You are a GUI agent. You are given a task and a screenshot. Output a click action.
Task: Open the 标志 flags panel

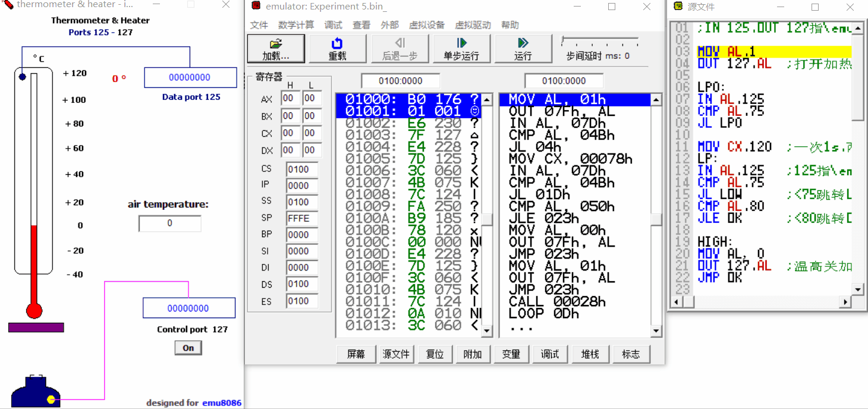[631, 354]
